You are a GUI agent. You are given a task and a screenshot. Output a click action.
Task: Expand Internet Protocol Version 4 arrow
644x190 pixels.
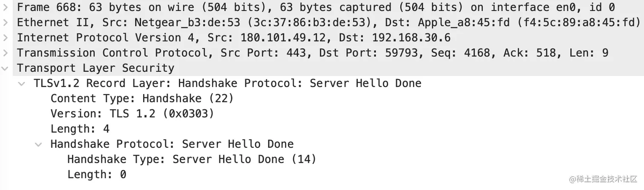pos(5,38)
